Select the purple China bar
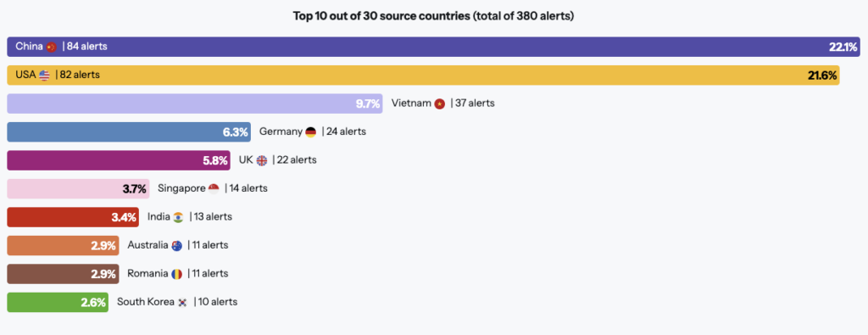 [x=433, y=47]
